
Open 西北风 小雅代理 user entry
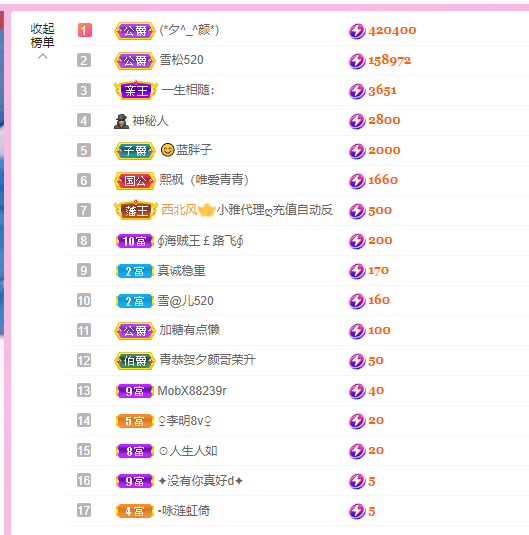tap(246, 210)
